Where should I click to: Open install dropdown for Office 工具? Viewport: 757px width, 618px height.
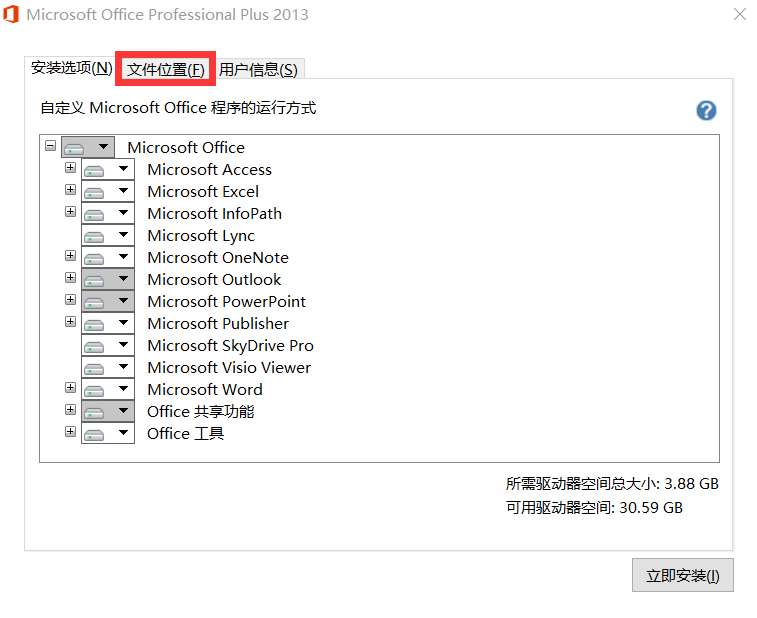click(108, 433)
